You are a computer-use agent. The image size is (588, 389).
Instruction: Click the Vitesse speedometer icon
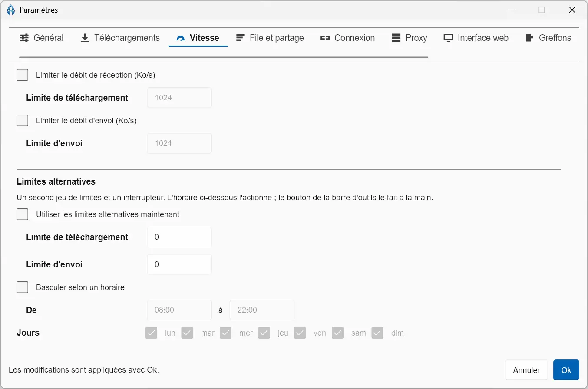pos(181,38)
